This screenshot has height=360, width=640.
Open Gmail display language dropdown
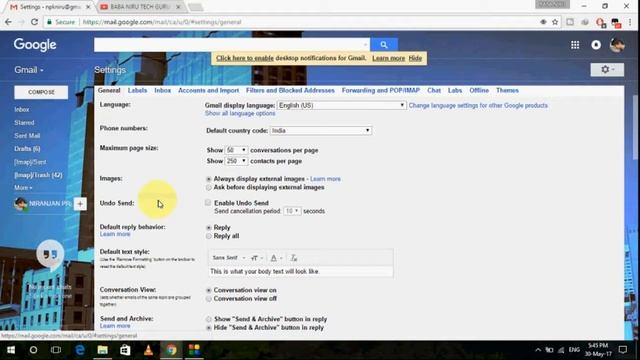[342, 105]
